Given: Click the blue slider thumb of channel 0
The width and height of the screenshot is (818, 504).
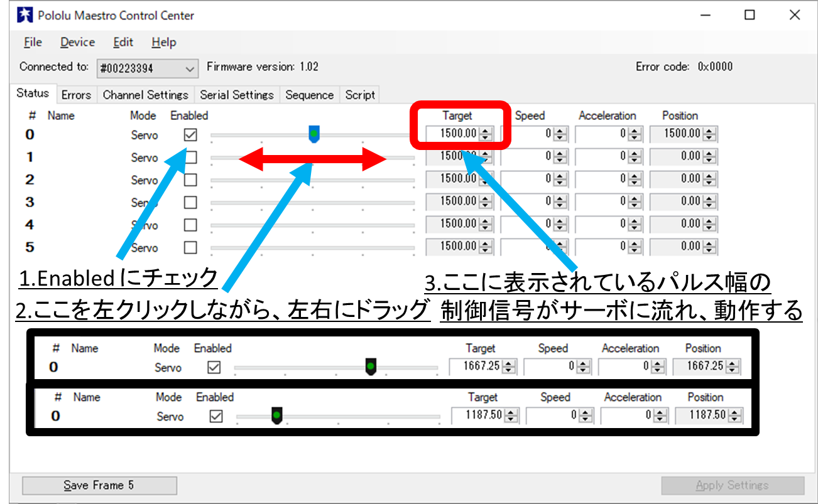Looking at the screenshot, I should [x=314, y=134].
